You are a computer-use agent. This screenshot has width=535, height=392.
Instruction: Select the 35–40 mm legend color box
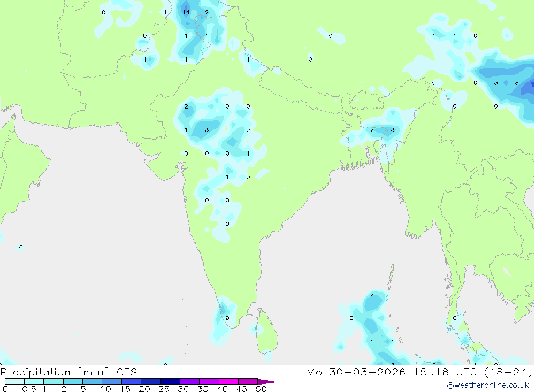(209, 381)
